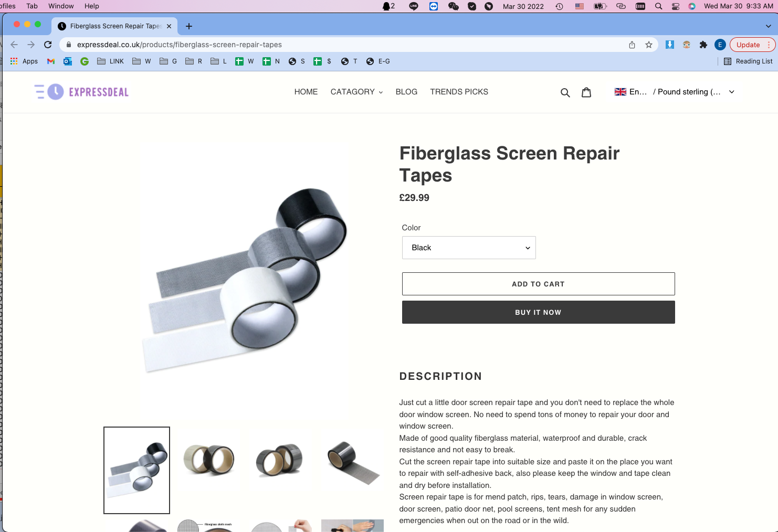Open the T globe bookmark
The height and width of the screenshot is (532, 778).
[x=349, y=61]
